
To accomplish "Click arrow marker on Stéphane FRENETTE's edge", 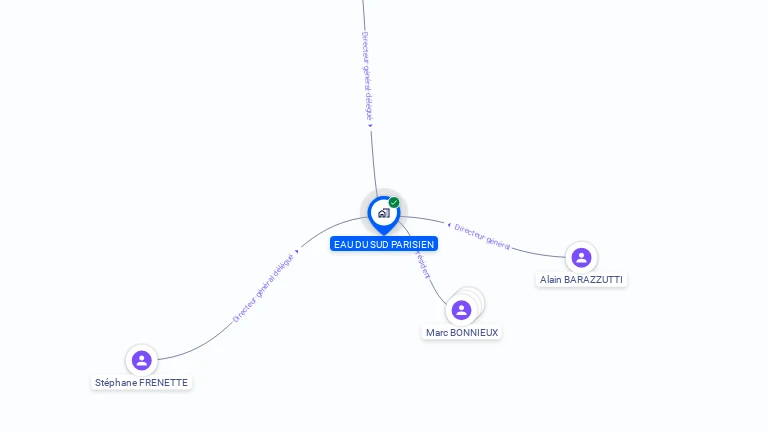I will 297,251.
